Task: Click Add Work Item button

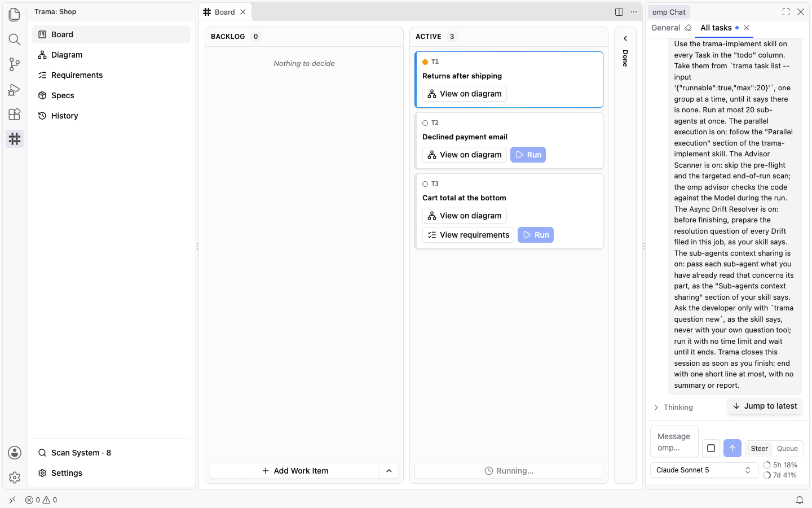Action: point(295,471)
